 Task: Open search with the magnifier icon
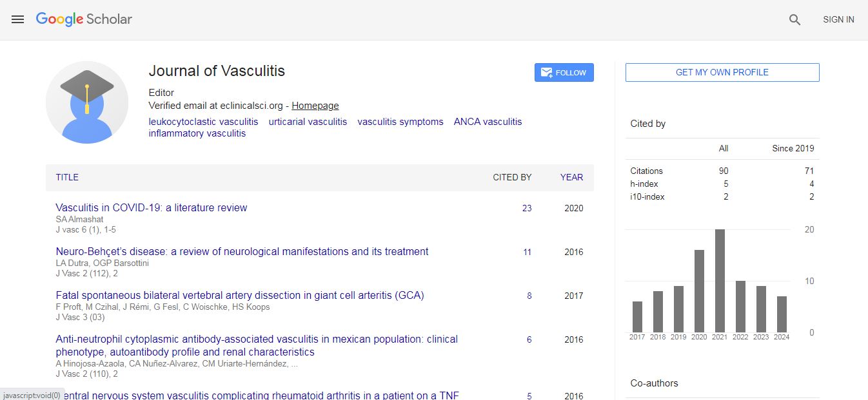tap(794, 20)
